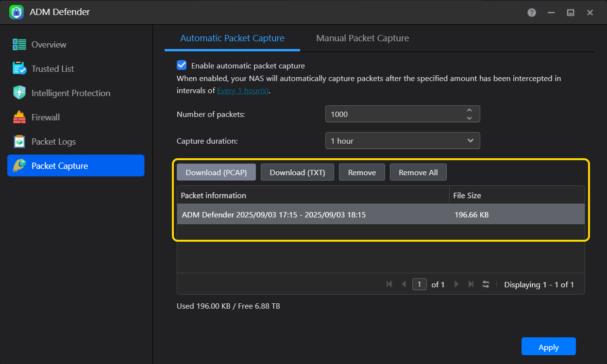Open the Packet Logs section
Screen dimensions: 607x364
click(x=76, y=142)
